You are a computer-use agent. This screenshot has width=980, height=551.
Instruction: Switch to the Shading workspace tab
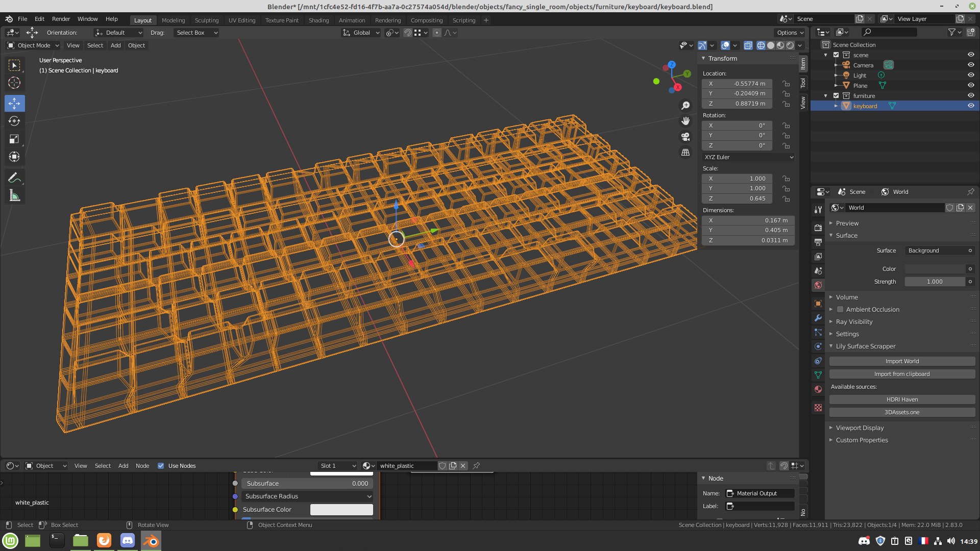coord(318,20)
